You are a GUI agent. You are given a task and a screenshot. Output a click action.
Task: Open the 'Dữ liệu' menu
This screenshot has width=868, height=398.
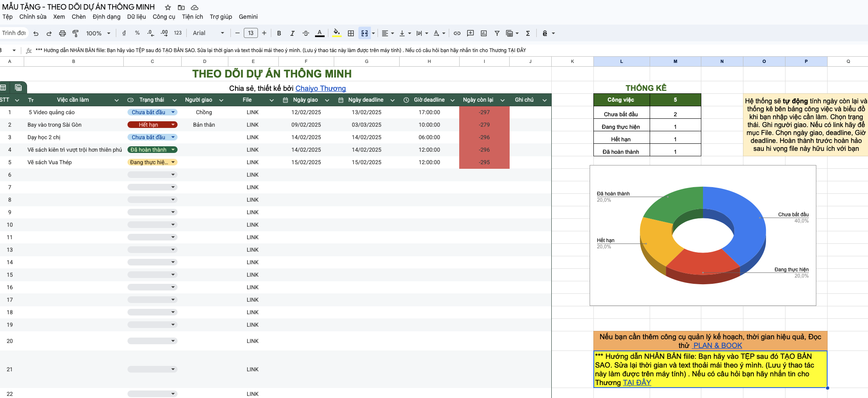point(136,17)
